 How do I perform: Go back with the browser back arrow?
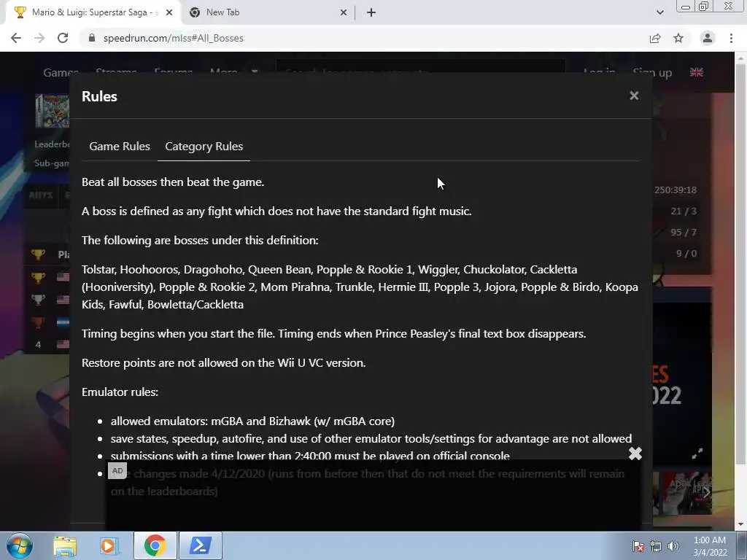point(16,38)
